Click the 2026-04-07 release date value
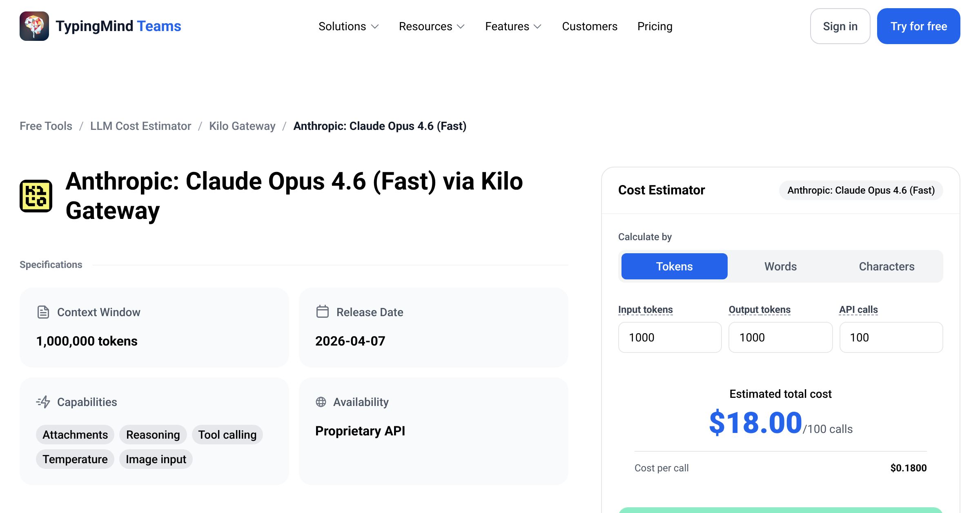 coord(350,341)
